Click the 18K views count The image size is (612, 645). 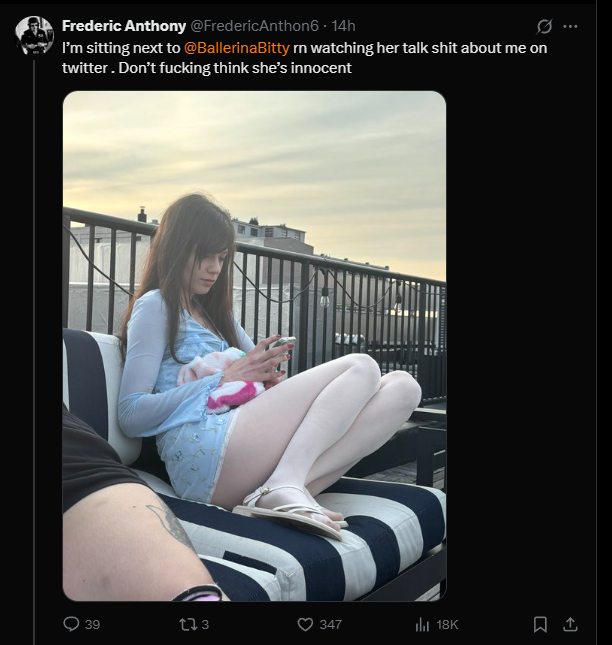click(447, 624)
